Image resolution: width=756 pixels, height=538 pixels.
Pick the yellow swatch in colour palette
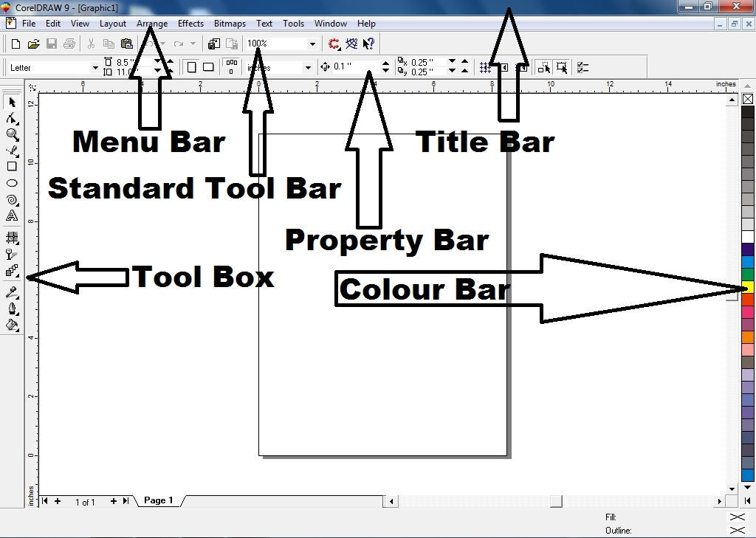(x=747, y=286)
